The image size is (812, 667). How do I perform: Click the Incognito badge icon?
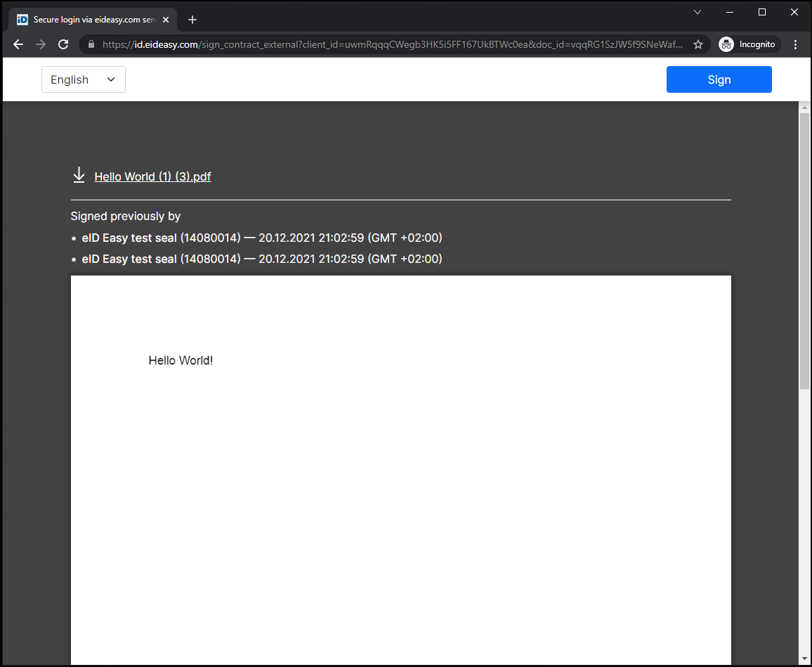tap(726, 44)
